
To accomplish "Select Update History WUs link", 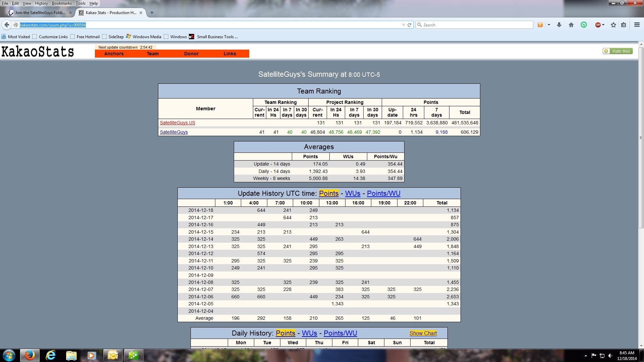I will pos(353,193).
